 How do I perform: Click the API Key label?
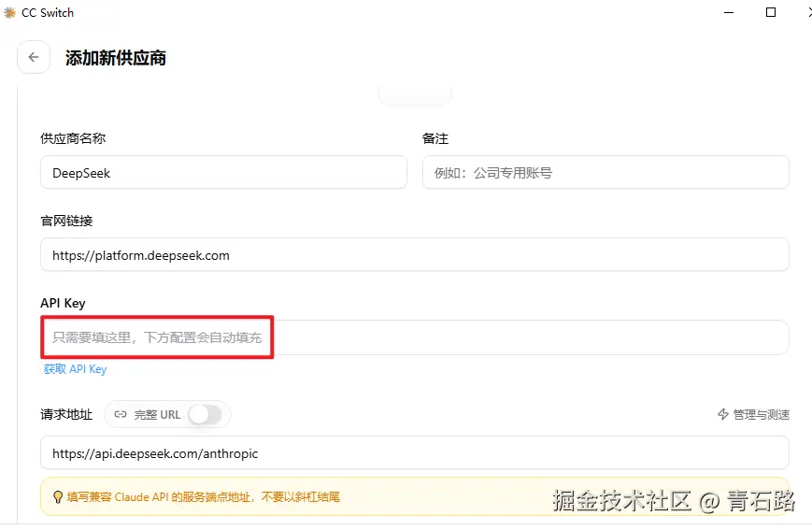pyautogui.click(x=63, y=303)
